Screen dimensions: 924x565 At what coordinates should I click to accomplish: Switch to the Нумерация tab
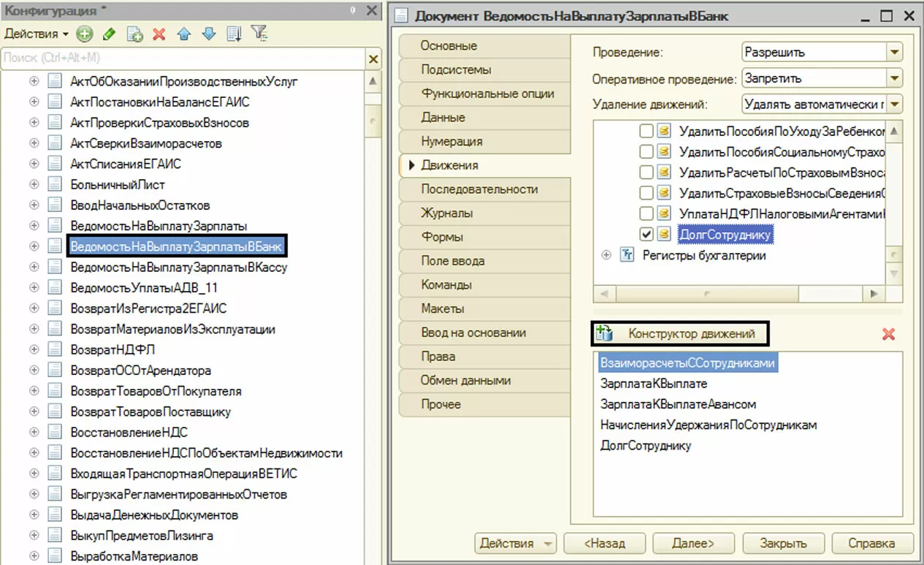484,141
